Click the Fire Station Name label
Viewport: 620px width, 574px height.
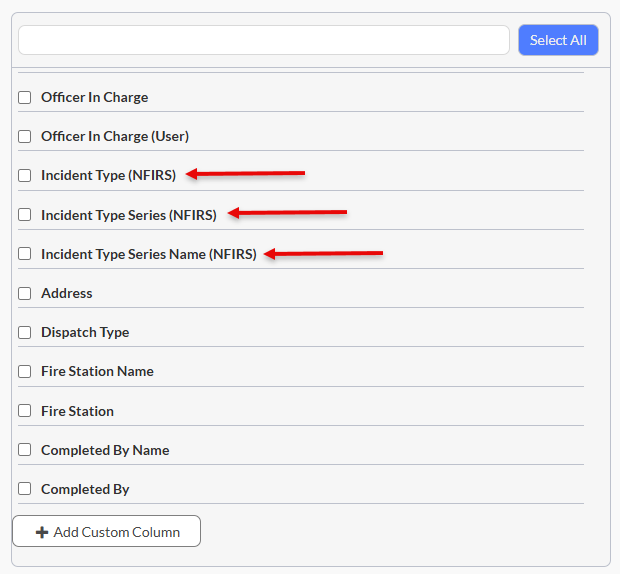(97, 372)
